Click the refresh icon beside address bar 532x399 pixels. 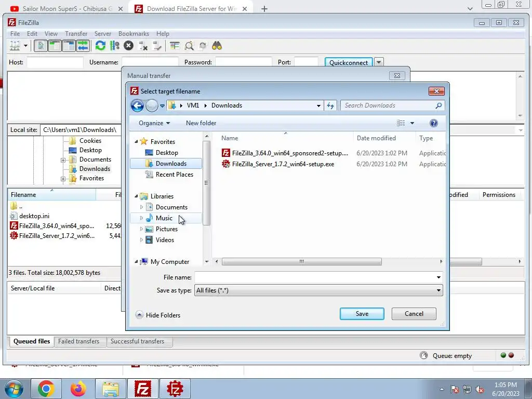(x=330, y=105)
